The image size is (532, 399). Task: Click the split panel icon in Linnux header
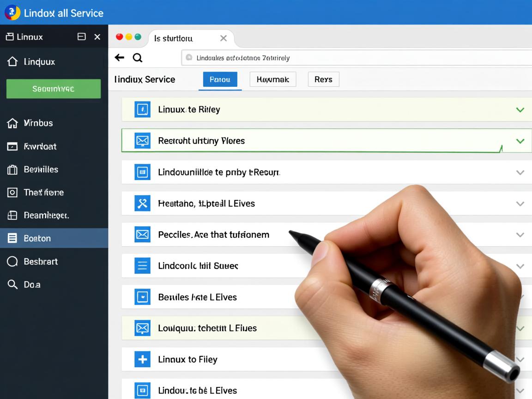point(82,37)
